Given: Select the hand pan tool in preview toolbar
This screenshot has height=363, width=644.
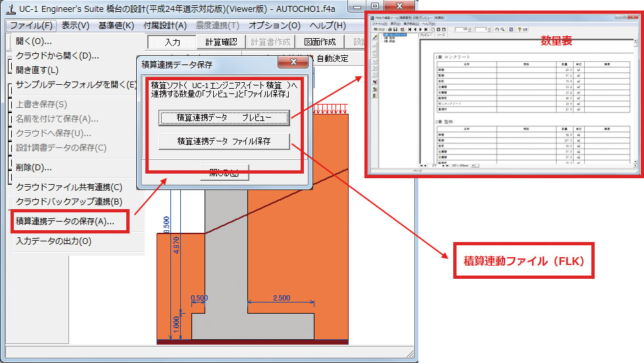Looking at the screenshot, I should pos(497,30).
